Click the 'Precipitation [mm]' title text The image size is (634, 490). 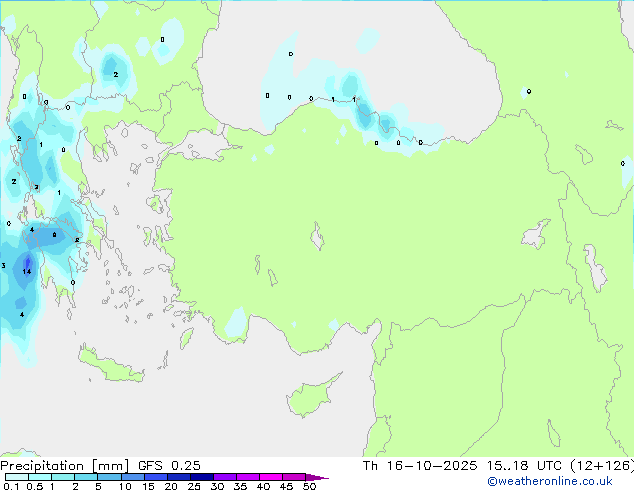65,466
